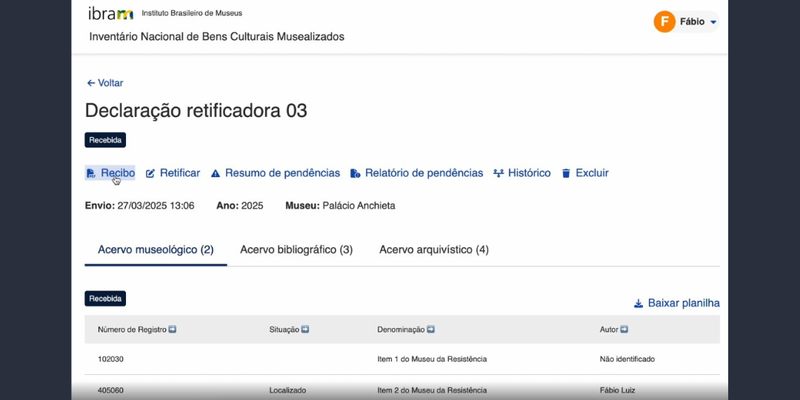Click the Recibo receipt icon
Image resolution: width=800 pixels, height=400 pixels.
(x=91, y=173)
